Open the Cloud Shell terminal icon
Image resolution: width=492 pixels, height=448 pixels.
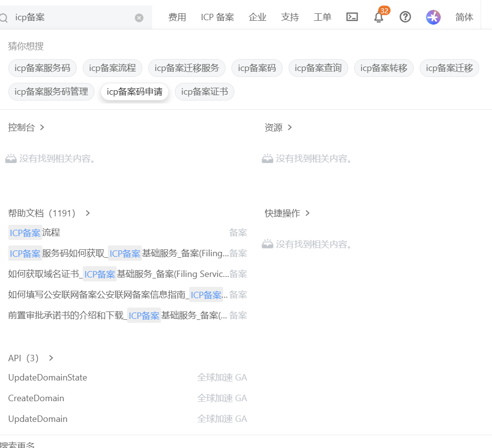352,17
